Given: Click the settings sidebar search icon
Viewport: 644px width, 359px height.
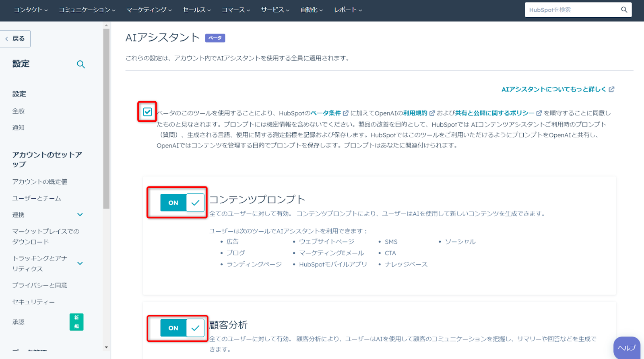Looking at the screenshot, I should point(81,64).
